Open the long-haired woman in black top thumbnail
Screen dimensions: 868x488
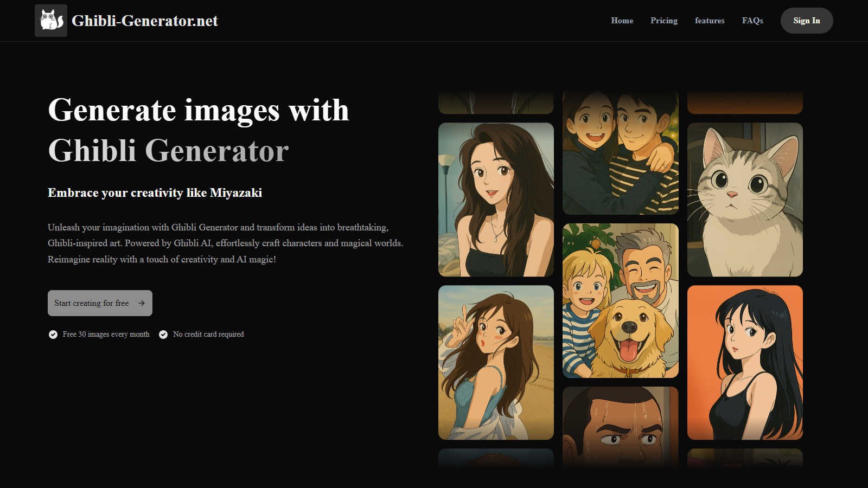tap(496, 200)
